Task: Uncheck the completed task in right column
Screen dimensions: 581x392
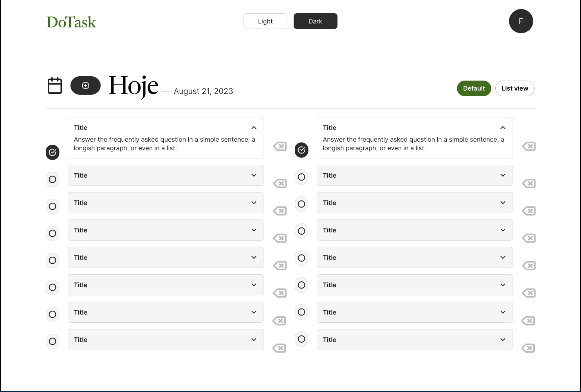Action: point(301,150)
